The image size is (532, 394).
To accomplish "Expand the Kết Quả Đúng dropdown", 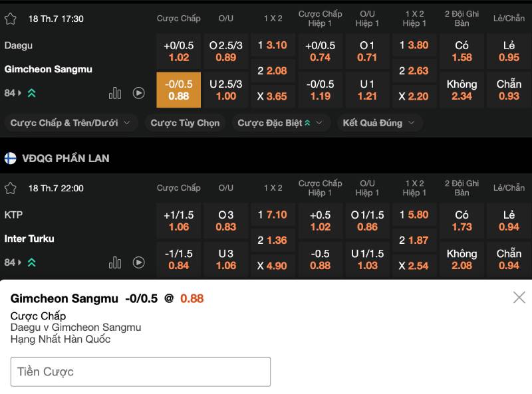I will click(x=378, y=123).
